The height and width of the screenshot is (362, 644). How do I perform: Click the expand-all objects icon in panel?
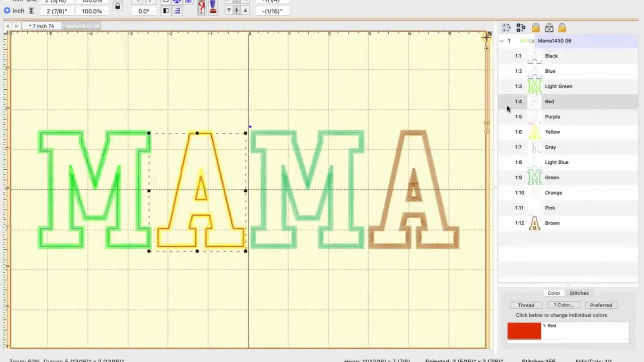506,28
